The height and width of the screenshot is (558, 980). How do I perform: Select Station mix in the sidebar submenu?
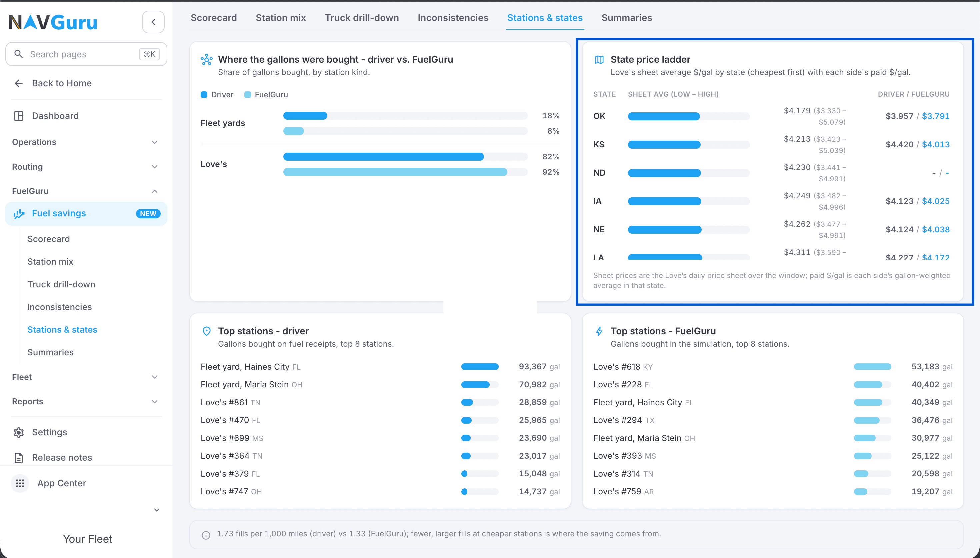(x=50, y=262)
